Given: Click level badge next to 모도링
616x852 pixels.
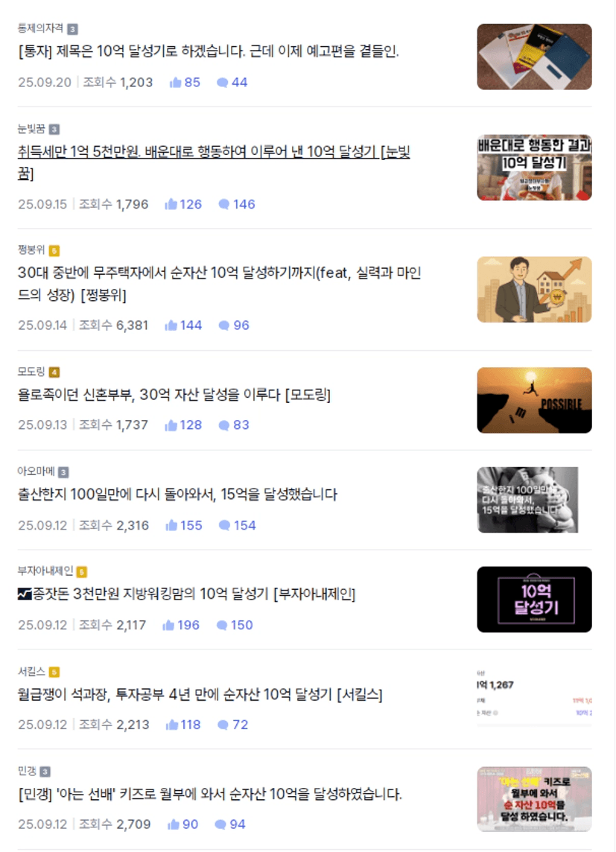Looking at the screenshot, I should click(54, 372).
